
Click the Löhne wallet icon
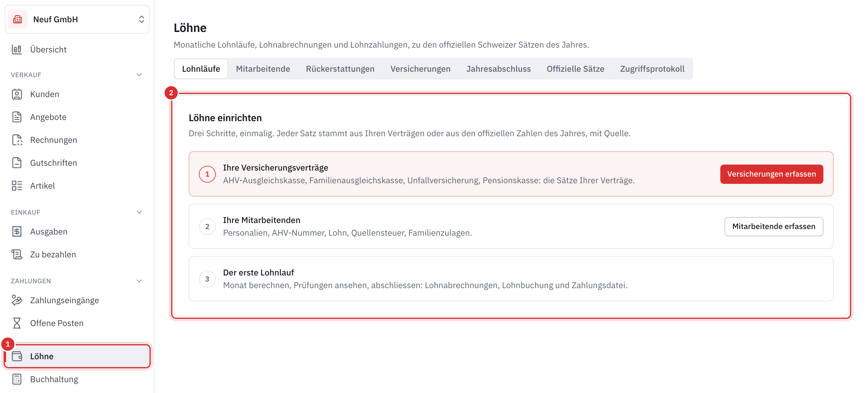17,356
